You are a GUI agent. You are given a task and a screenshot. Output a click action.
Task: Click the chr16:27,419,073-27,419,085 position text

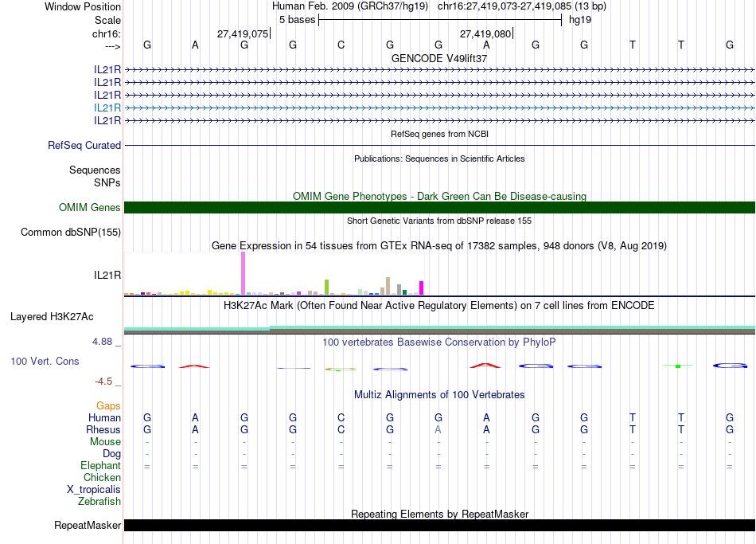tap(505, 6)
